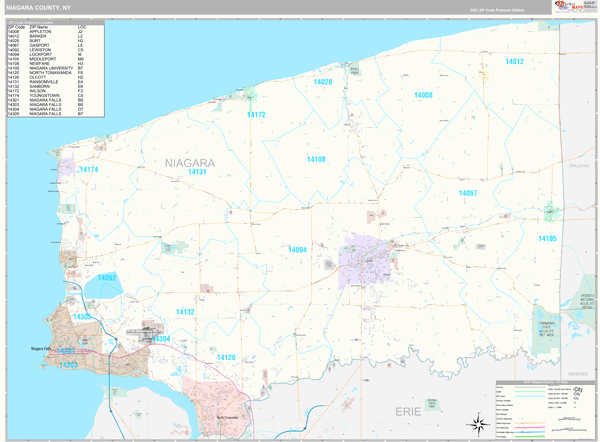The height and width of the screenshot is (442, 600).
Task: Click the YOUNGSTOWN row in the ZIP index table
Action: 45,95
